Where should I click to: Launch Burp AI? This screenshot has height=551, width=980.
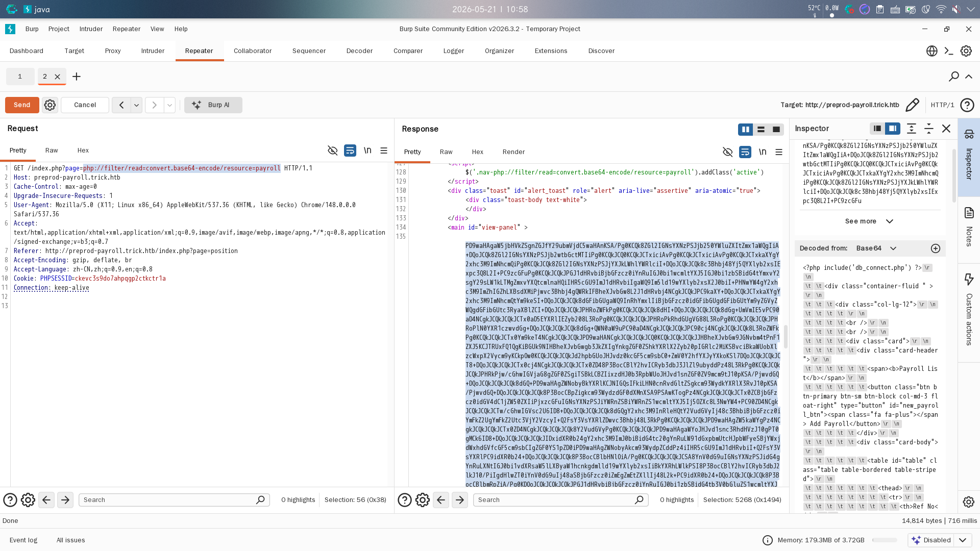[213, 105]
